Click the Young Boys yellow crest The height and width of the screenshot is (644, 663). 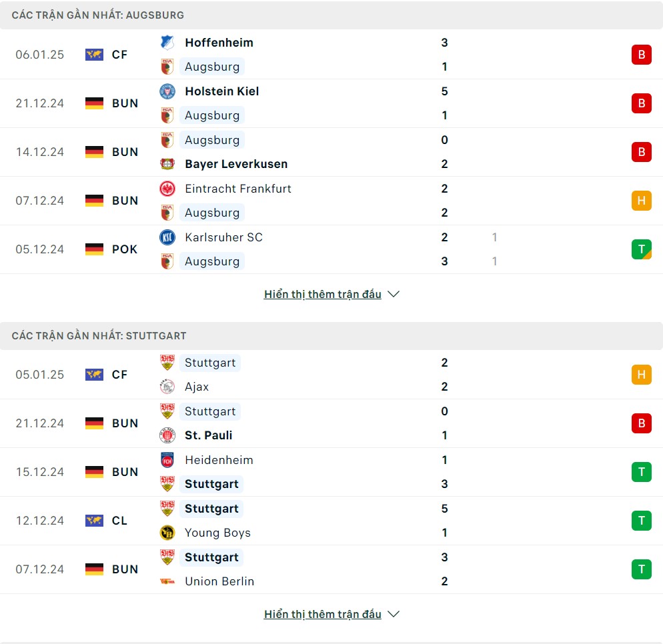click(x=167, y=533)
